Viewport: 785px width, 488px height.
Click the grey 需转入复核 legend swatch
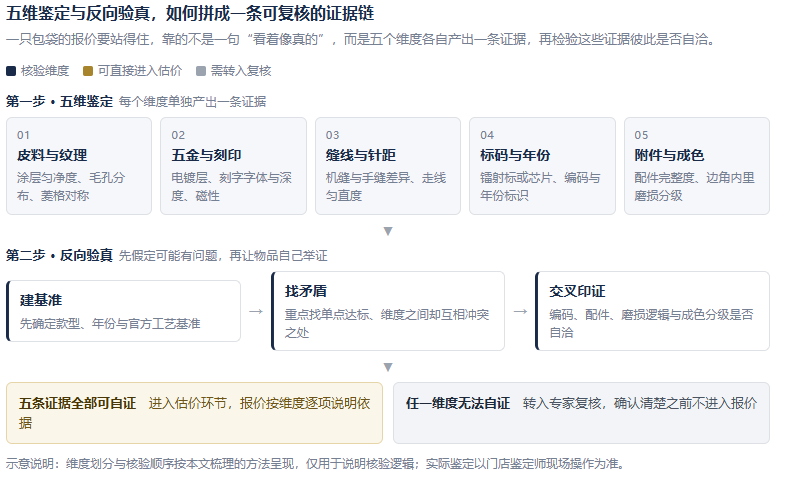click(x=201, y=71)
